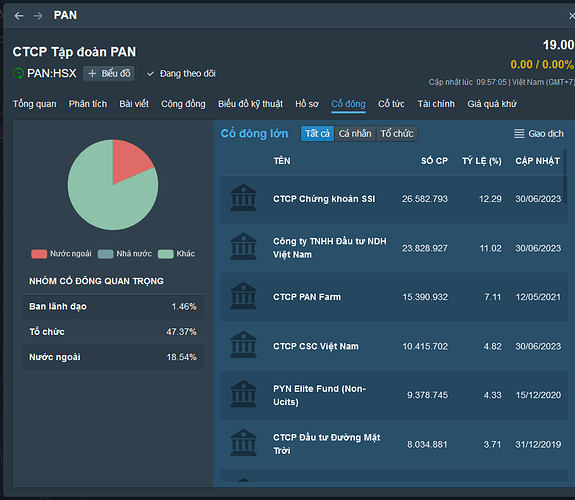Image resolution: width=575 pixels, height=500 pixels.
Task: Open the Tổng quan tab
Action: [x=35, y=104]
